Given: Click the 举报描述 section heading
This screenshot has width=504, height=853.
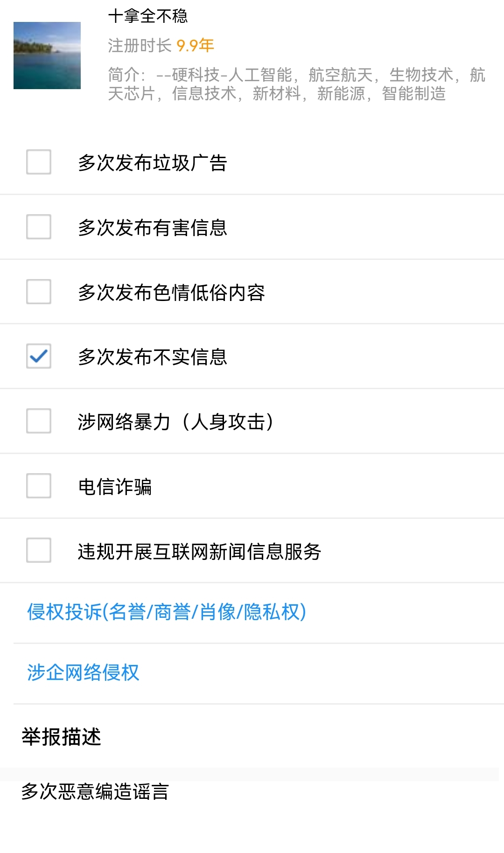Looking at the screenshot, I should [61, 737].
